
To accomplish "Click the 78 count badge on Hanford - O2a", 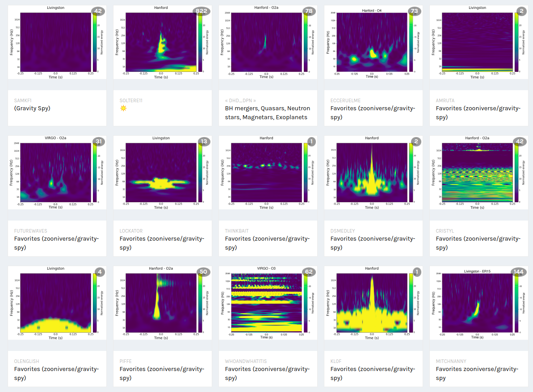I will click(x=308, y=11).
